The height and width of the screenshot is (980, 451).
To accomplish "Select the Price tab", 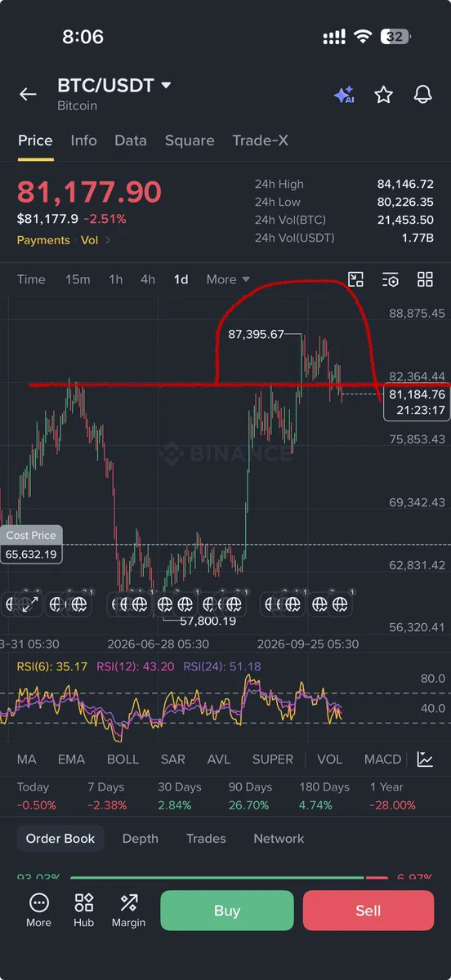I will (x=35, y=140).
